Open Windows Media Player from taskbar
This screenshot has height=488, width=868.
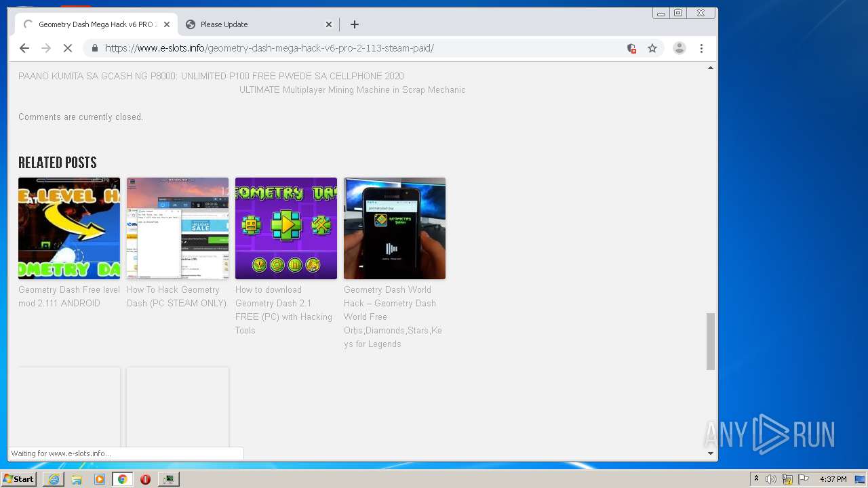(100, 479)
